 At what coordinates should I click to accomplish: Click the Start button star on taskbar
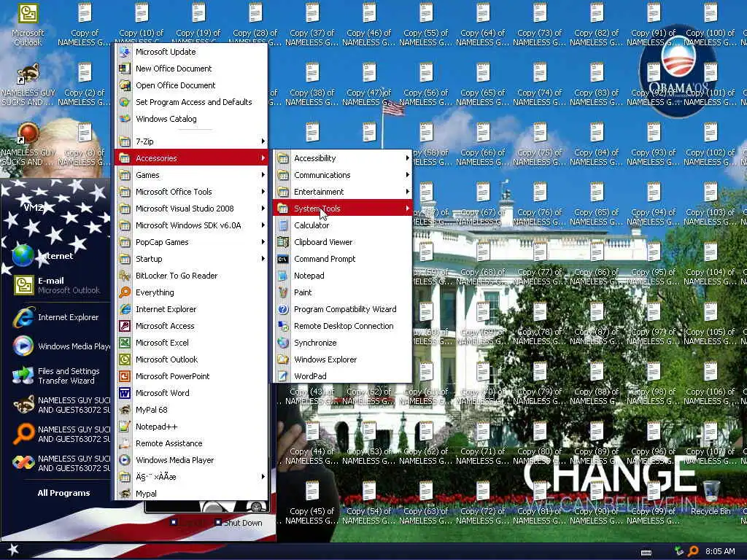(13, 550)
